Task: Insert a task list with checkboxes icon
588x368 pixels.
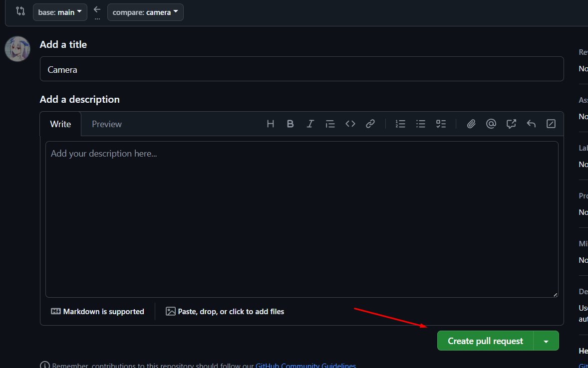Action: tap(441, 124)
